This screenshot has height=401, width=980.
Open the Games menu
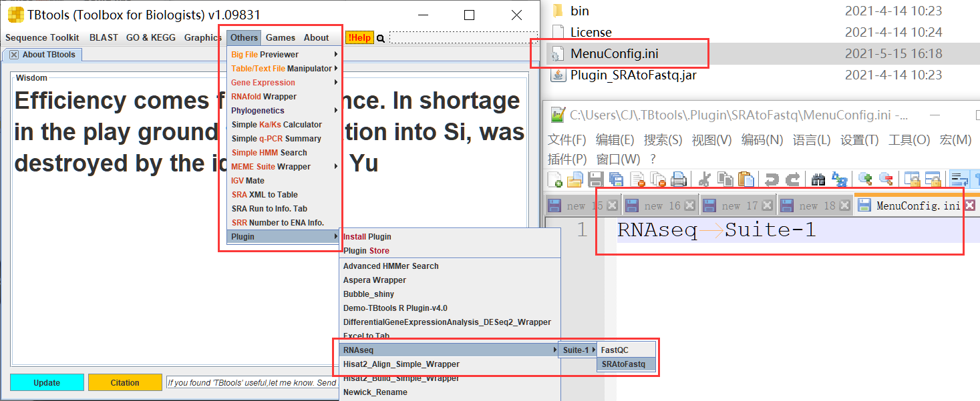tap(281, 38)
